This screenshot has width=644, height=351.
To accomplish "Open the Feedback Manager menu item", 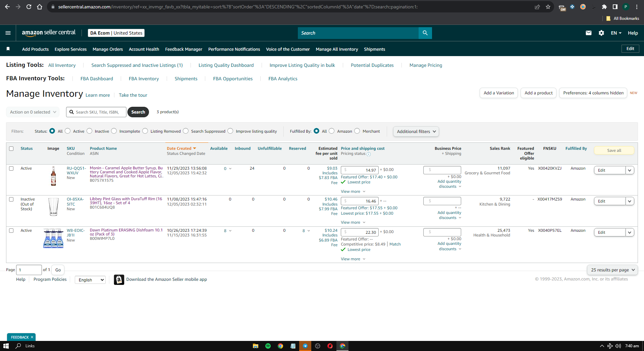I will click(183, 49).
